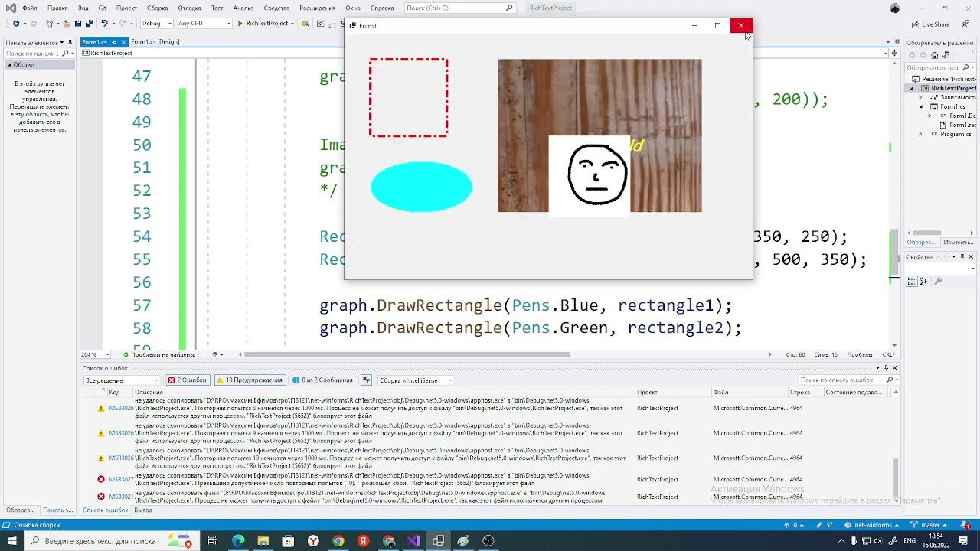Click the user account avatar in the title bar
The height and width of the screenshot is (551, 980).
(x=895, y=8)
